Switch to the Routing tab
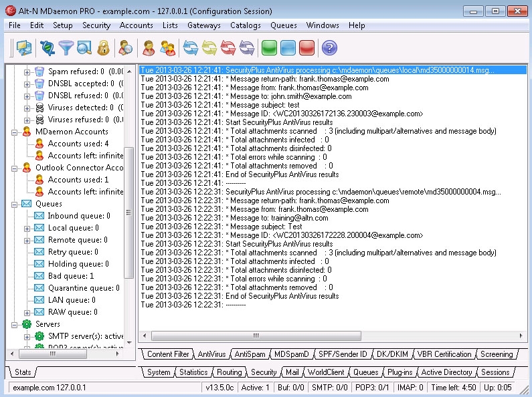The height and width of the screenshot is (397, 532). [x=229, y=372]
